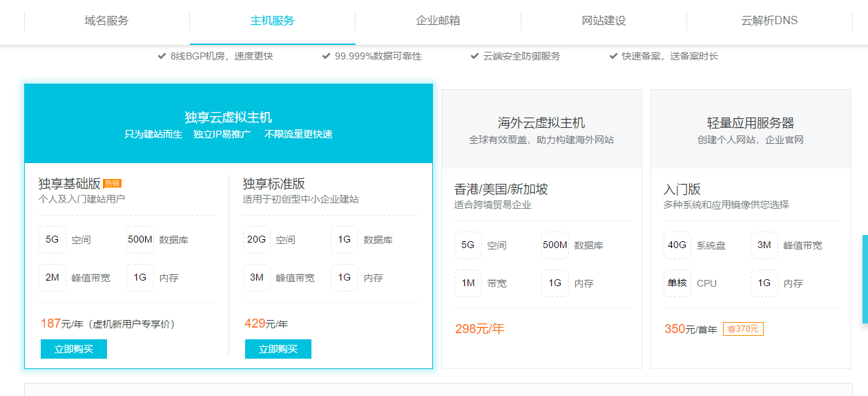This screenshot has width=868, height=396.
Task: Click the 单核 CPU spec box
Action: tap(677, 283)
